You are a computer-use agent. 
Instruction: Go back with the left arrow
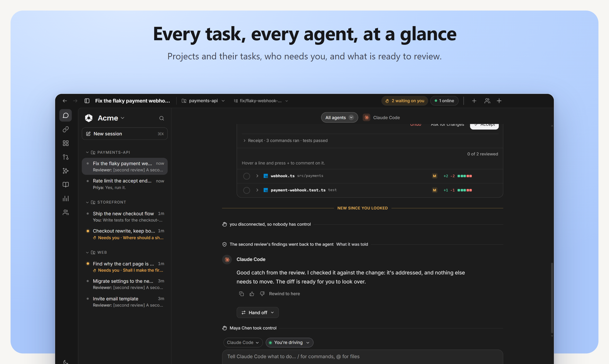coord(65,101)
